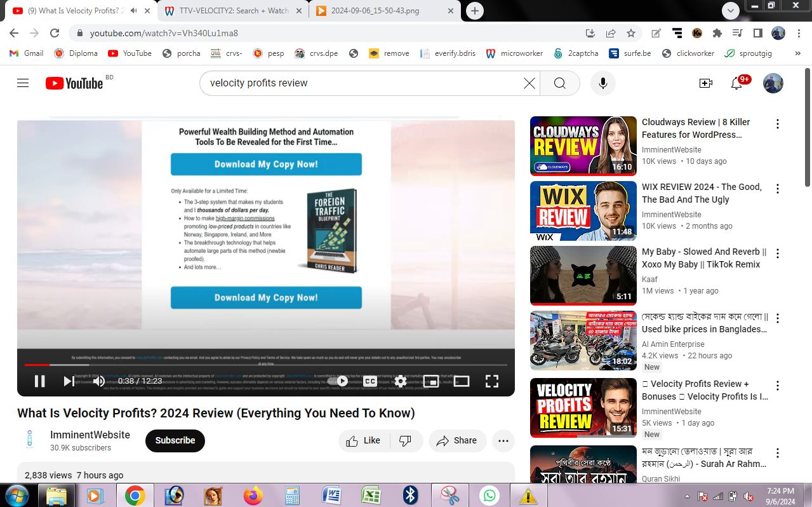Image resolution: width=812 pixels, height=507 pixels.
Task: Go back to the previous page
Action: click(x=14, y=33)
